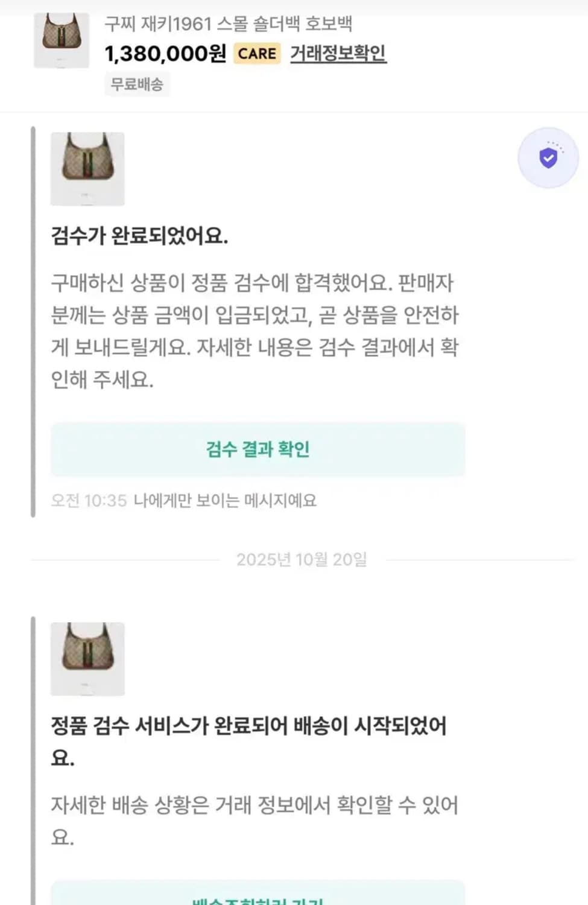The image size is (588, 905).
Task: Tap the 2025년 10월 20일 date divider
Action: [302, 559]
